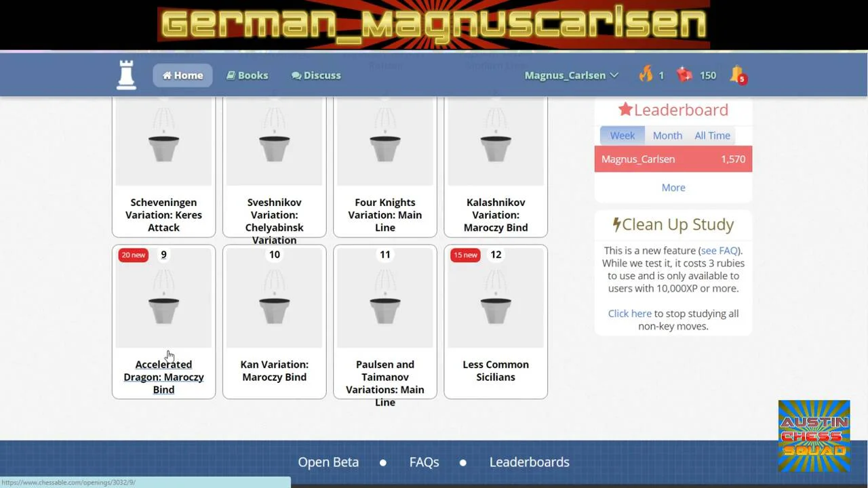This screenshot has width=868, height=488.
Task: Open the Books section
Action: (x=247, y=75)
